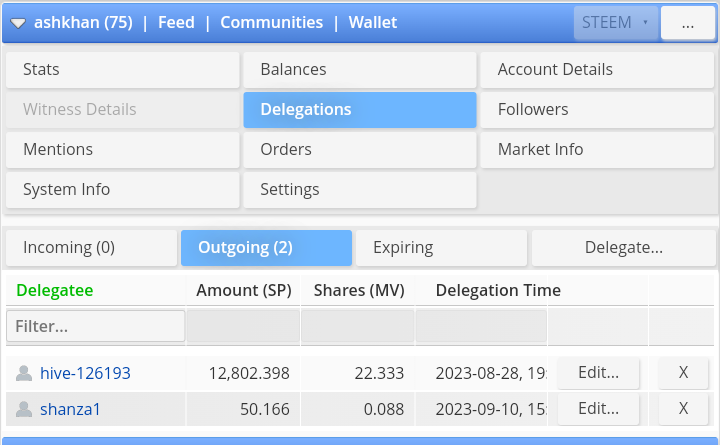
Task: Collapse the ashkhan account triangle arrow
Action: tap(18, 23)
